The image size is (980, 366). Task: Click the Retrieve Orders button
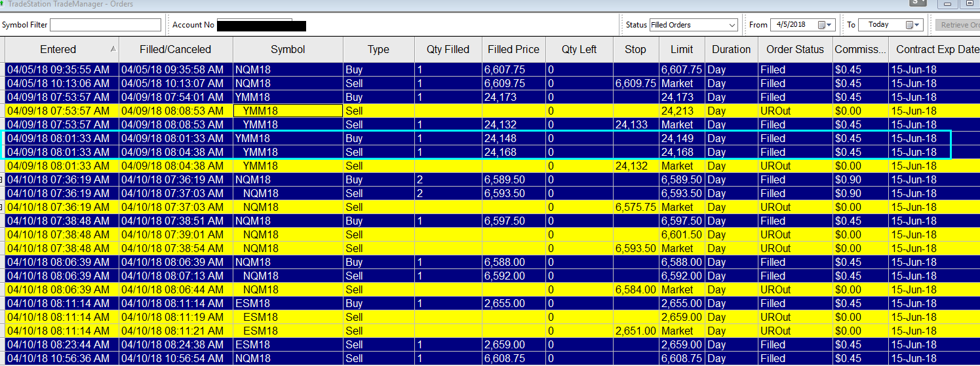957,25
